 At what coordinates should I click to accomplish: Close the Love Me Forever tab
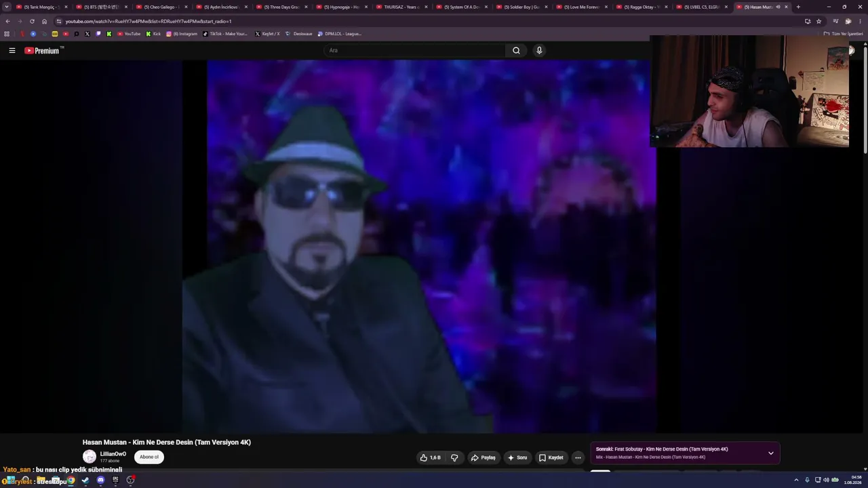[x=606, y=7]
